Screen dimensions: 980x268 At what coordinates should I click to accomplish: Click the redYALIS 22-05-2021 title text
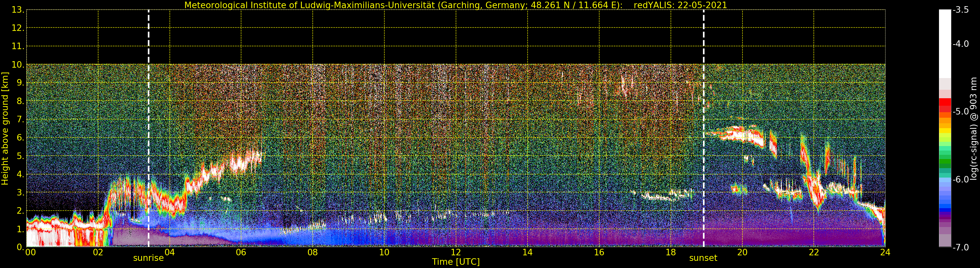(x=680, y=5)
